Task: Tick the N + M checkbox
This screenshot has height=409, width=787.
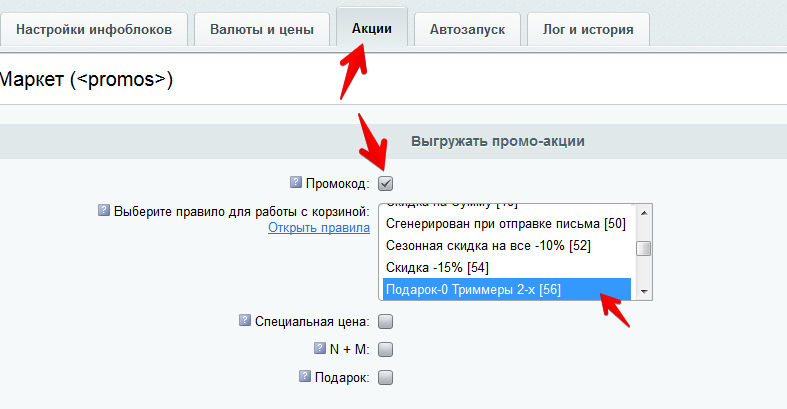Action: coord(386,350)
